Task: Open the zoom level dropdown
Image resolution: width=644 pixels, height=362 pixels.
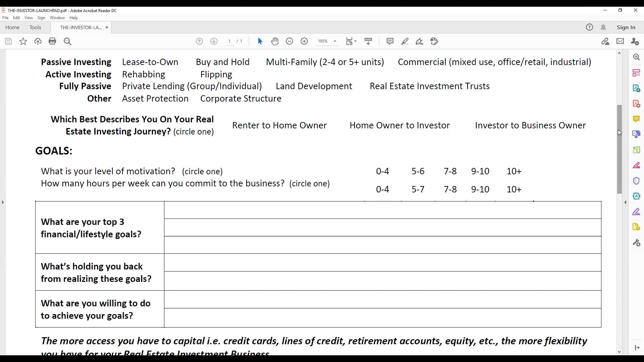Action: 335,41
